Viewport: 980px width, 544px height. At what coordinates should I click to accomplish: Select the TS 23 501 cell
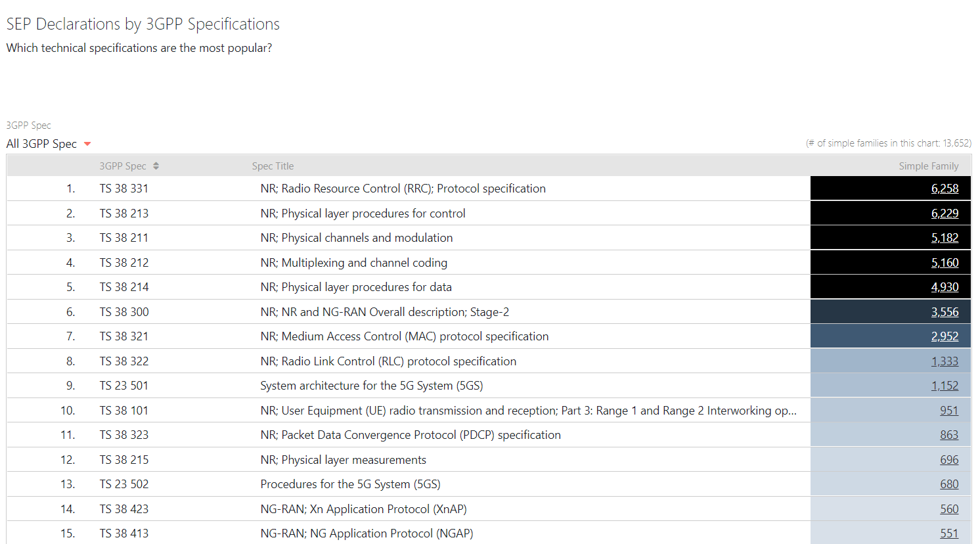coord(124,386)
